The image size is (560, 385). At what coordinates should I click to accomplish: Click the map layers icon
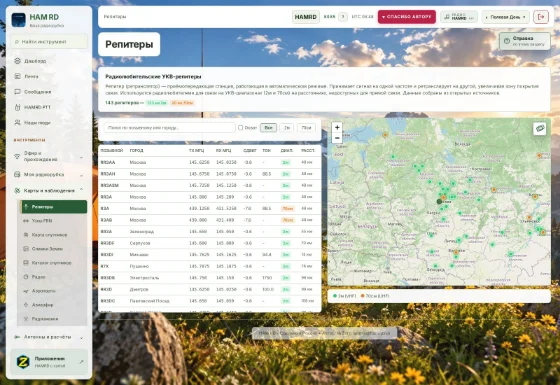point(540,128)
